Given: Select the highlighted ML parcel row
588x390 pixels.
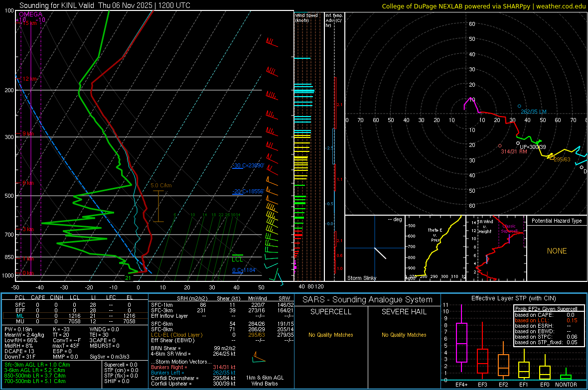Looking at the screenshot, I should pos(75,316).
